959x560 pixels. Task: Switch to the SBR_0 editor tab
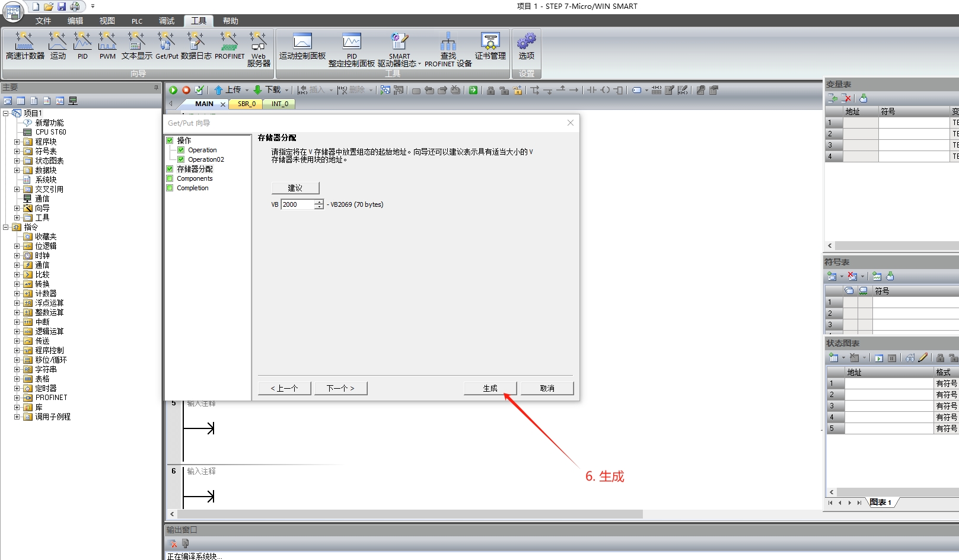coord(247,104)
